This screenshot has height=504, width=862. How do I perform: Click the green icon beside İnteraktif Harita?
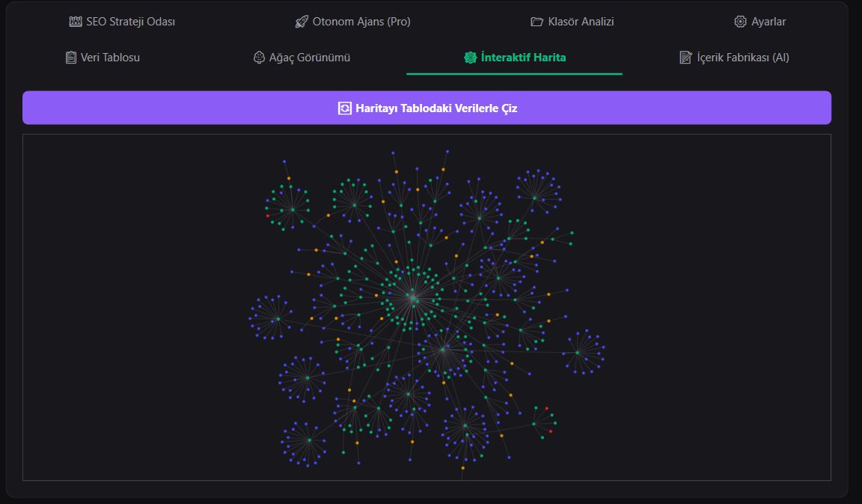coord(470,58)
